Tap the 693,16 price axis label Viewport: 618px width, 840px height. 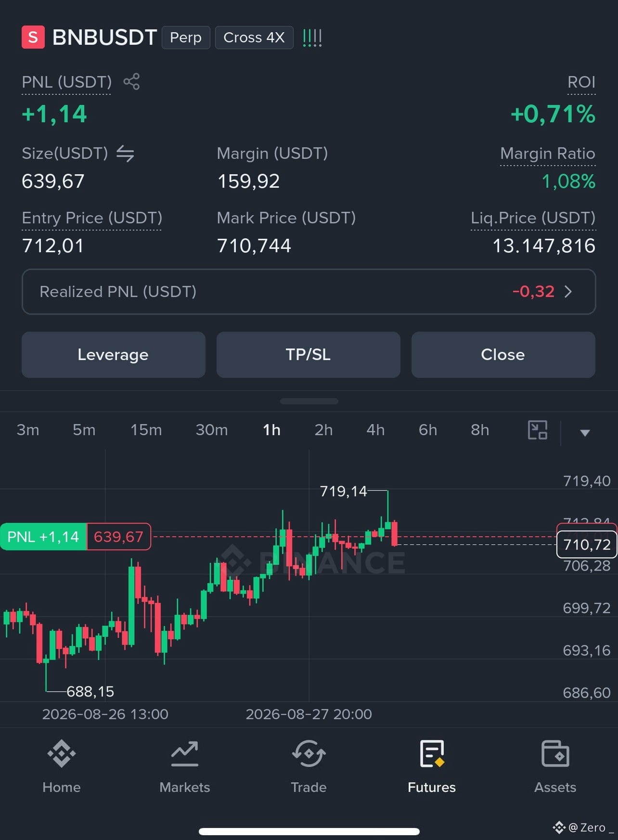point(587,650)
